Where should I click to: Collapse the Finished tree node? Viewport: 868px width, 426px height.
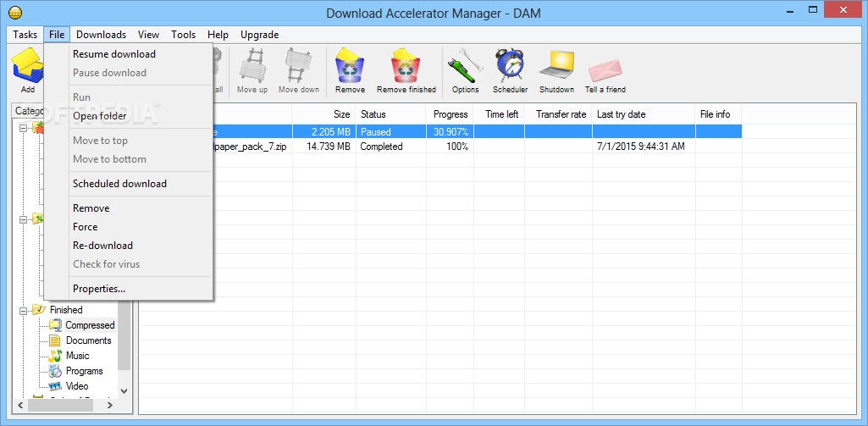[23, 310]
